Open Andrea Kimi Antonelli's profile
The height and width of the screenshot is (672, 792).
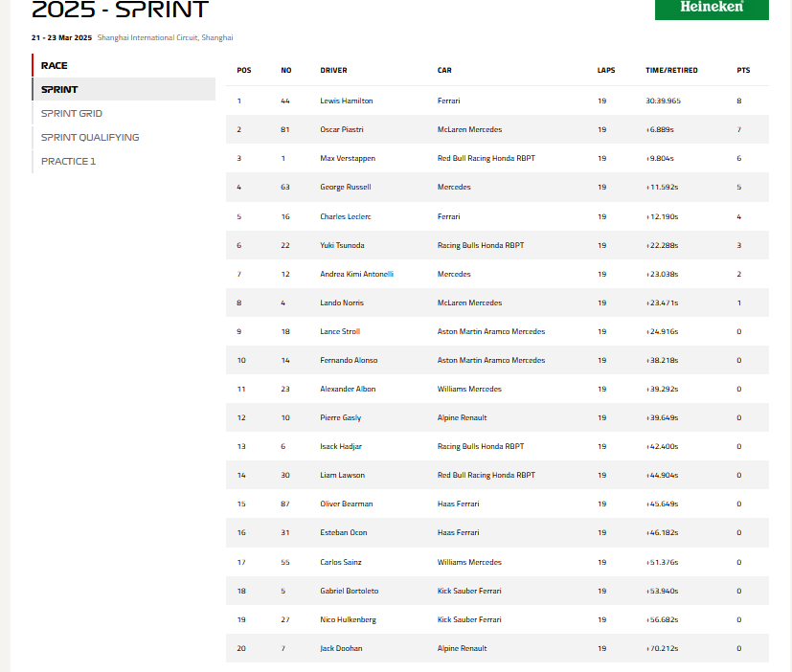pyautogui.click(x=357, y=274)
